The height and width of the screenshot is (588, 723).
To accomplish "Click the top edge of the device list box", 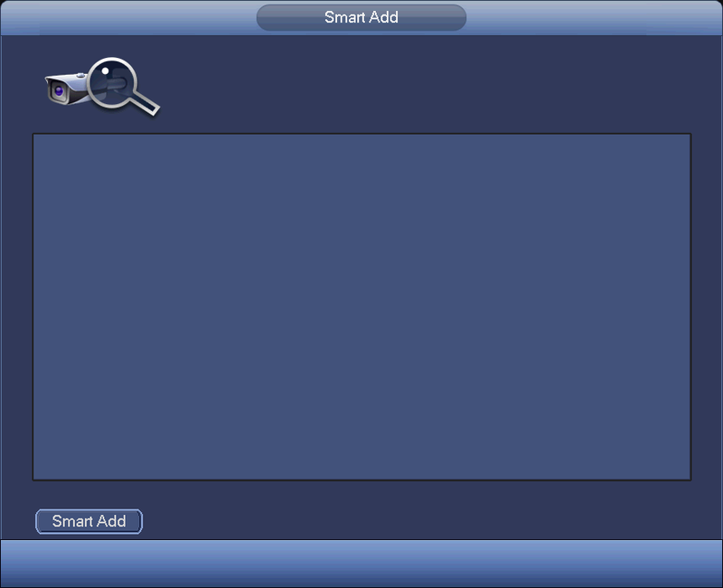I will point(361,134).
